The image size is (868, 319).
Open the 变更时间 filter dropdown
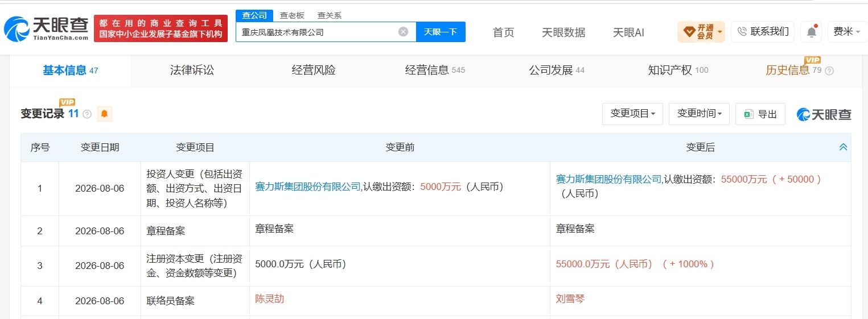coord(699,114)
